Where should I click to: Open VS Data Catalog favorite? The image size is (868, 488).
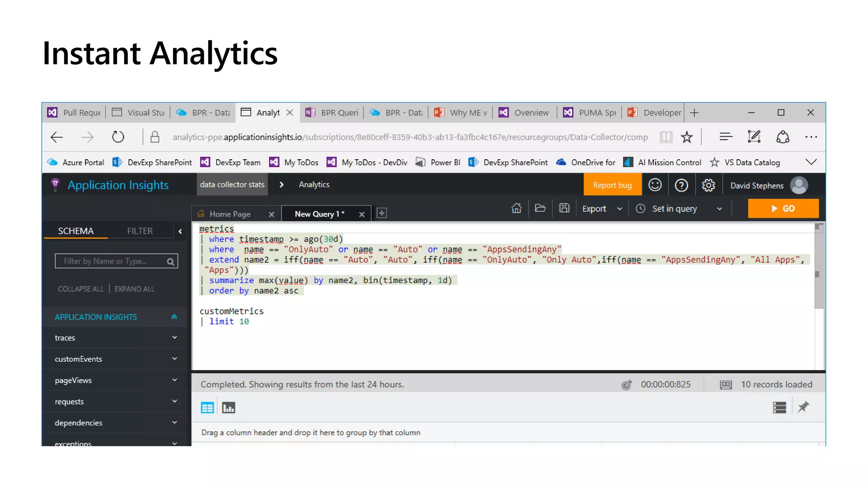(745, 162)
